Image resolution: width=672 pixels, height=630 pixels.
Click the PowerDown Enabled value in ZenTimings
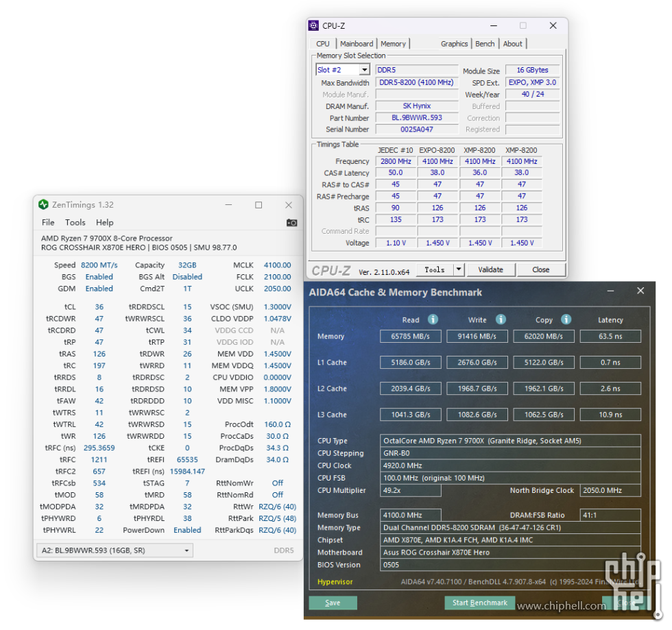pyautogui.click(x=187, y=530)
